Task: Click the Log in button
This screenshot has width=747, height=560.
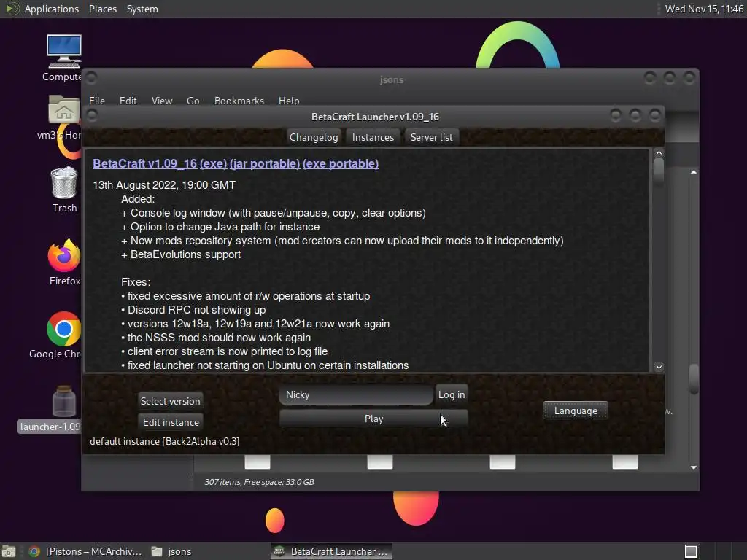Action: (x=451, y=394)
